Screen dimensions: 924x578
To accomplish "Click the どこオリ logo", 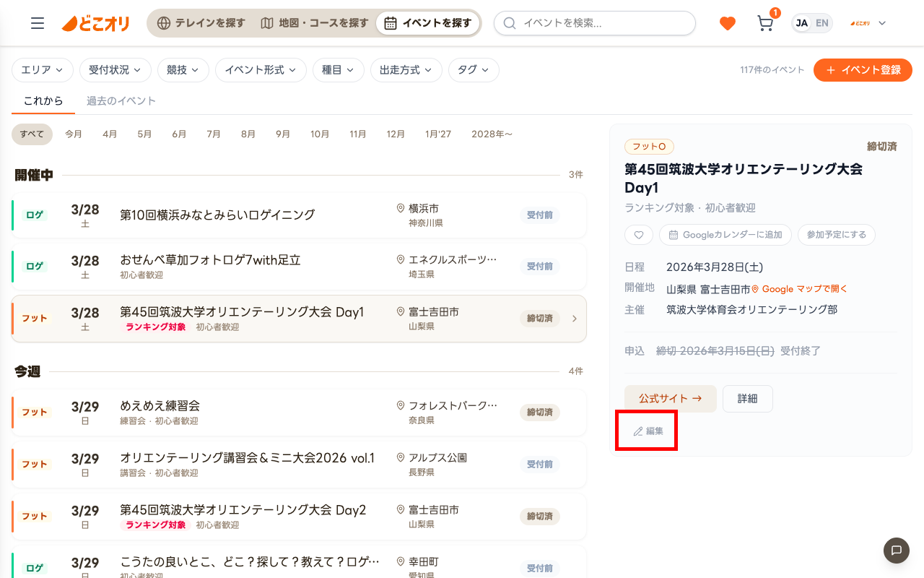I will 96,23.
